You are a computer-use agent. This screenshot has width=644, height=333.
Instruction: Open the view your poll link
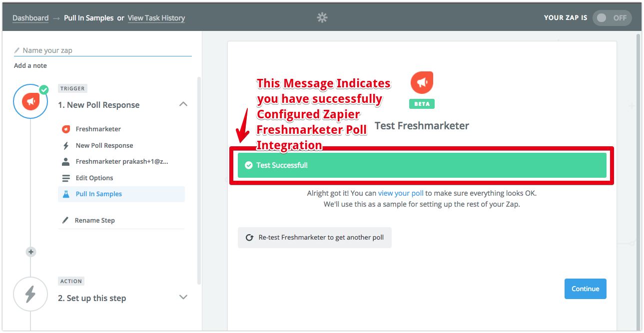[x=401, y=193]
